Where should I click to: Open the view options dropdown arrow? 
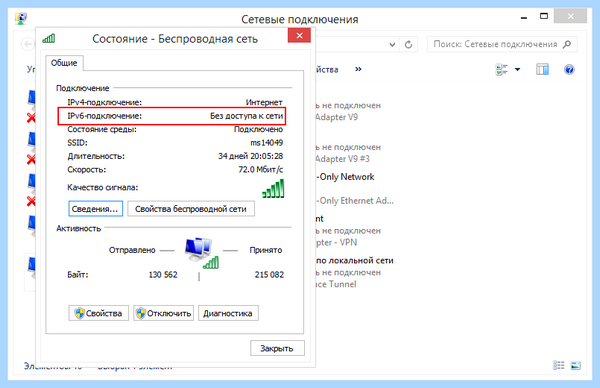point(517,70)
